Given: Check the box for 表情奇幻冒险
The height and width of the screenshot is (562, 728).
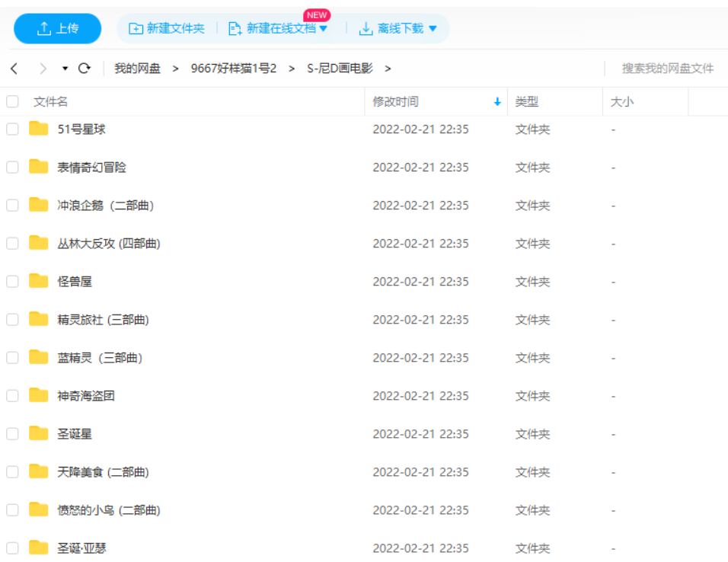Looking at the screenshot, I should (x=12, y=168).
